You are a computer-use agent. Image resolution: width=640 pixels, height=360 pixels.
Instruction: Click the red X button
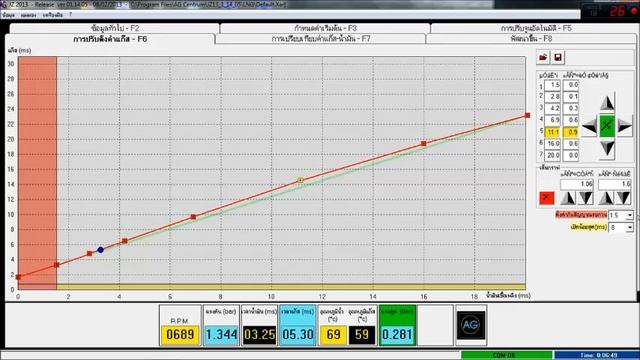pos(546,198)
